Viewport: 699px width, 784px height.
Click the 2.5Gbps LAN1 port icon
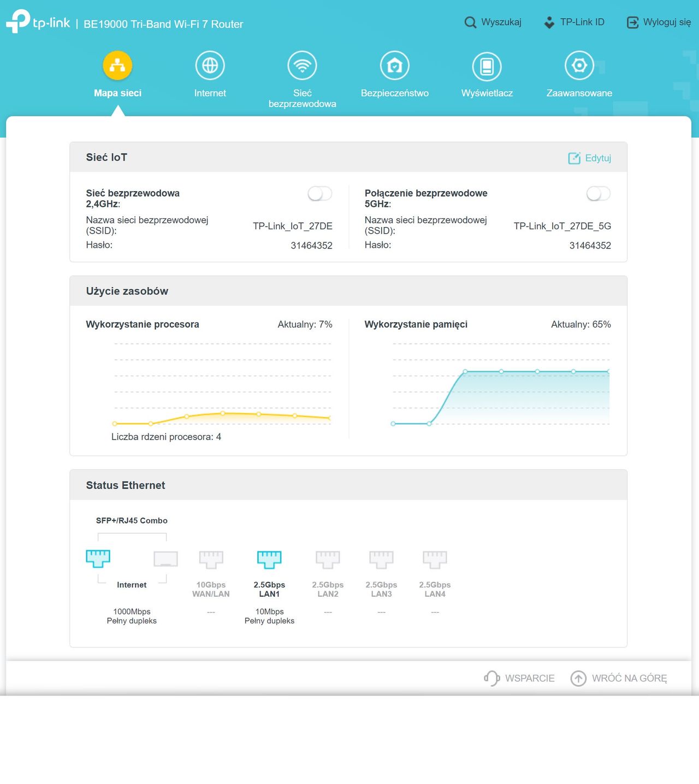point(270,559)
